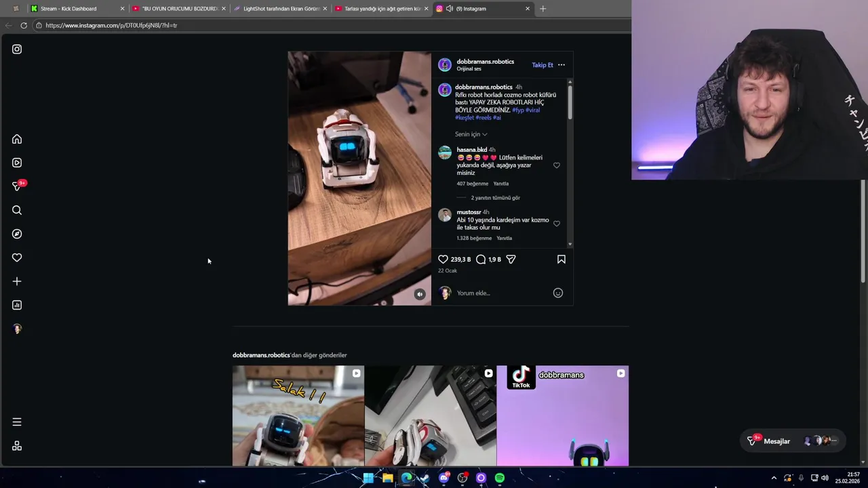The width and height of the screenshot is (868, 488).
Task: Switch to 'BU OYUN ORUCUMU BOZDURDU' tab
Action: tap(178, 9)
